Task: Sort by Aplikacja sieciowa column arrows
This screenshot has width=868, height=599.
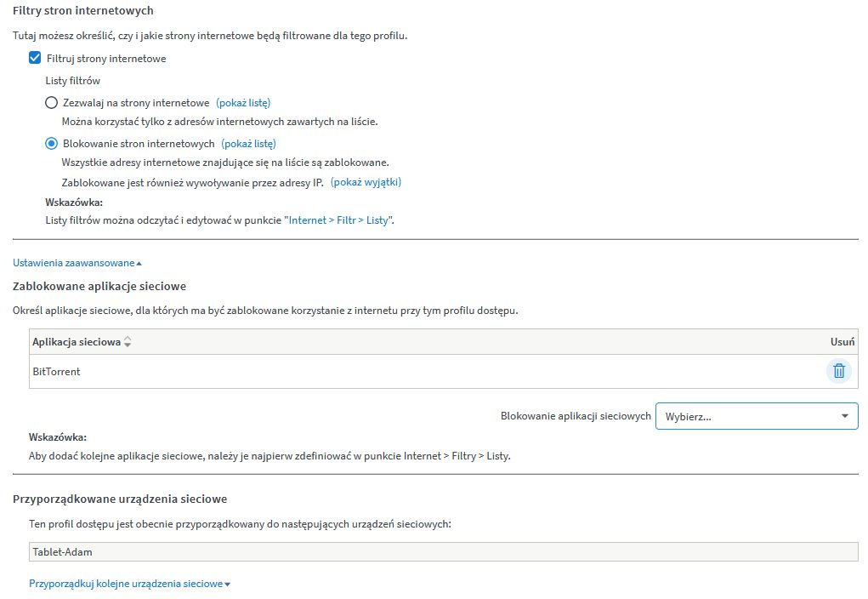Action: (128, 341)
